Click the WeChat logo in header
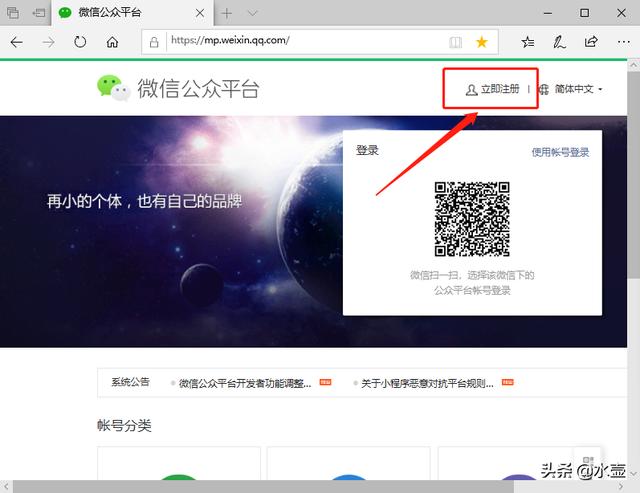 tap(113, 88)
